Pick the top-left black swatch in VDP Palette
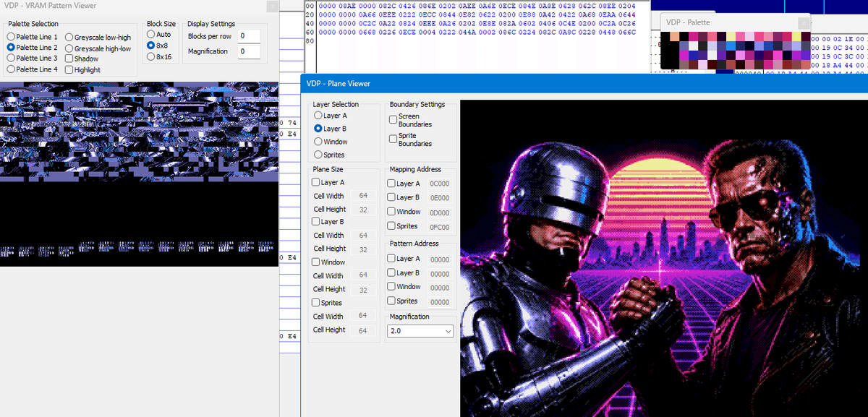Image resolution: width=868 pixels, height=417 pixels. click(665, 36)
